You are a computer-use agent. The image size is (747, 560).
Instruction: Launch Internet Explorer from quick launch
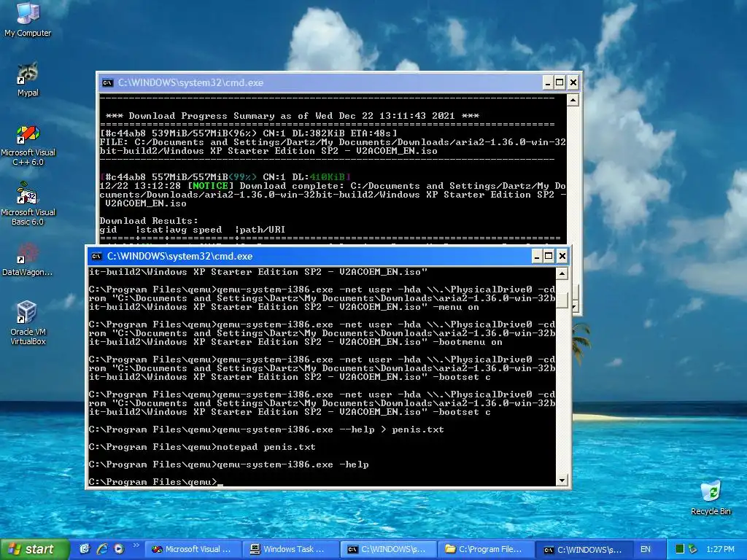[101, 549]
